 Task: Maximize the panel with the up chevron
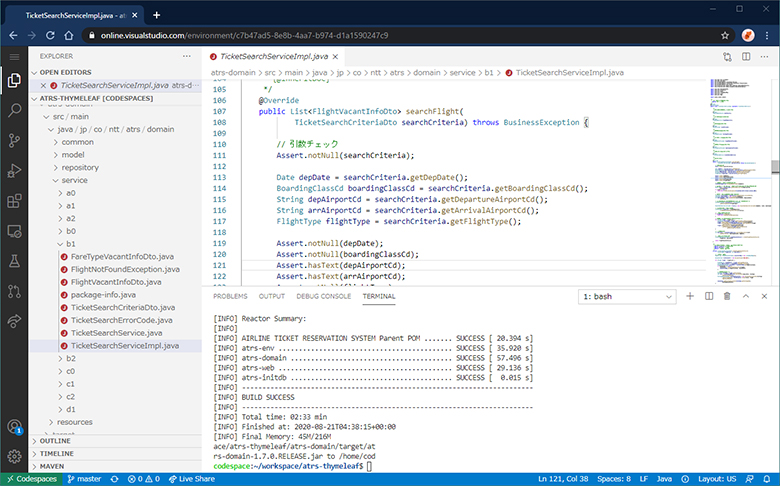tap(746, 296)
